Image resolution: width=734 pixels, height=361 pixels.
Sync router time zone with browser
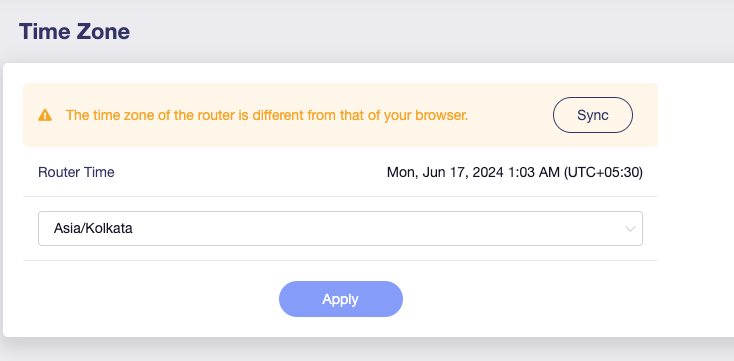[x=593, y=115]
